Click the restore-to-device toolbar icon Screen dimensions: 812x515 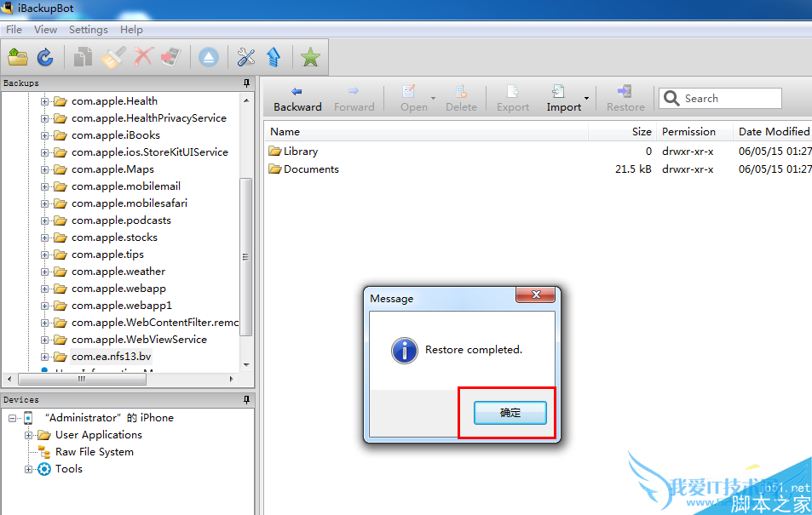click(171, 57)
